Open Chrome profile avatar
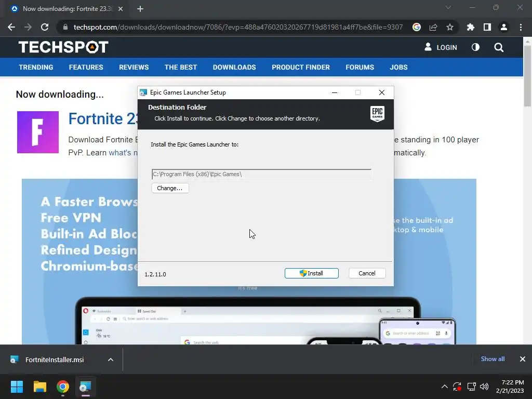The height and width of the screenshot is (399, 532). coord(504,27)
